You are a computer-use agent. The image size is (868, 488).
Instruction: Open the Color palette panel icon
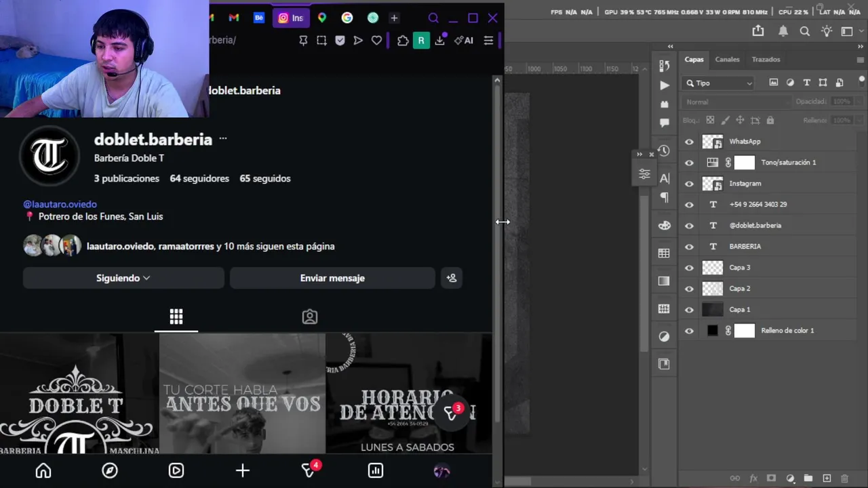coord(664,225)
